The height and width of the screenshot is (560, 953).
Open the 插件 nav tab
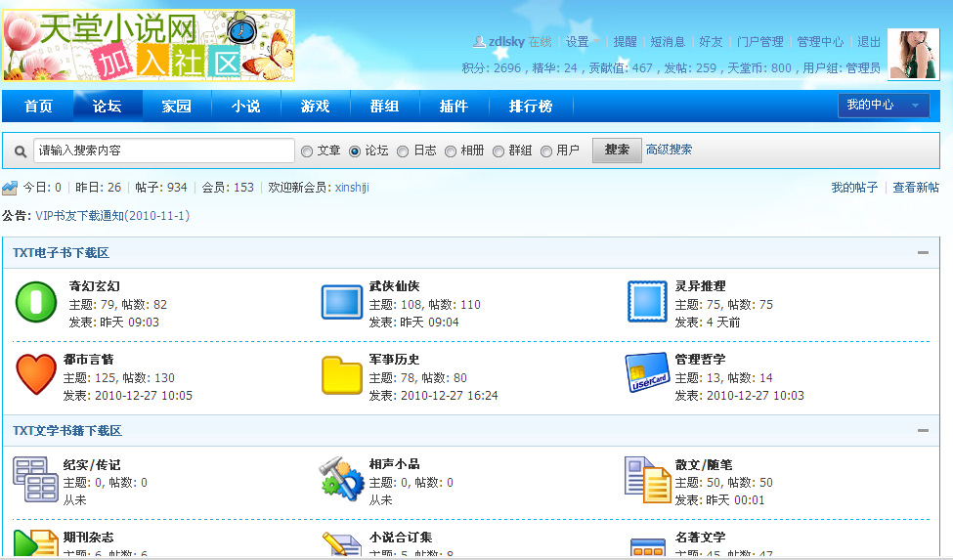click(x=454, y=107)
